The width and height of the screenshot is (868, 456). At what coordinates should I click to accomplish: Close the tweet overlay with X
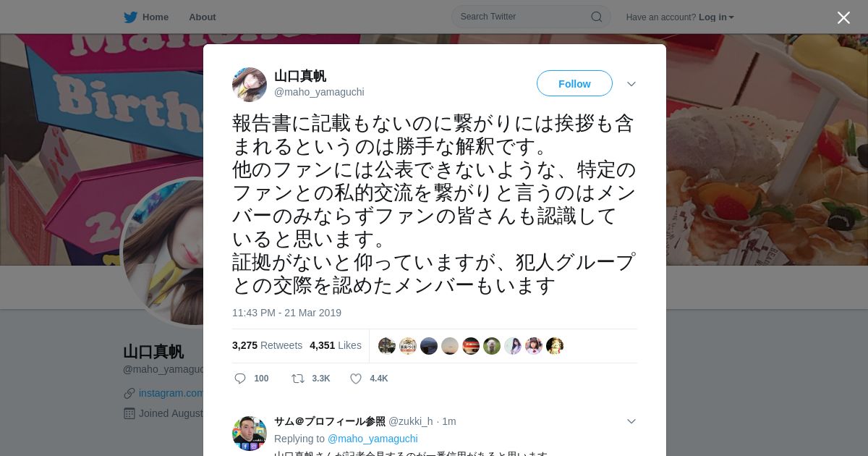tap(843, 17)
